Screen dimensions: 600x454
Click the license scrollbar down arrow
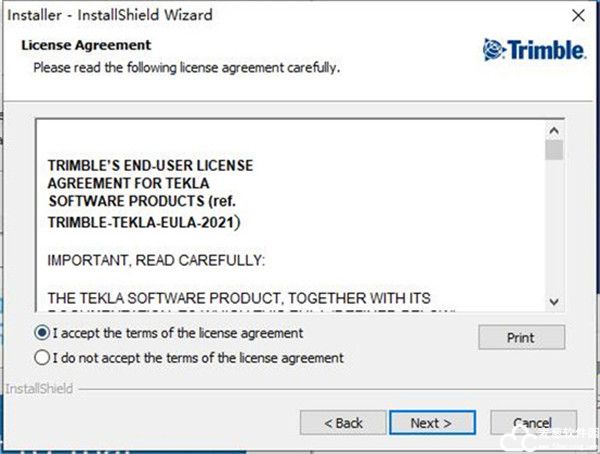(554, 299)
